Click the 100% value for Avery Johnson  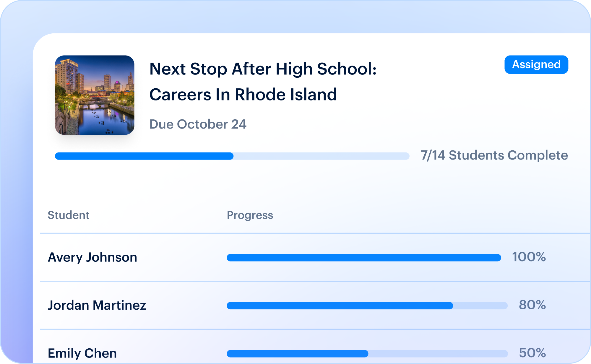click(x=529, y=257)
